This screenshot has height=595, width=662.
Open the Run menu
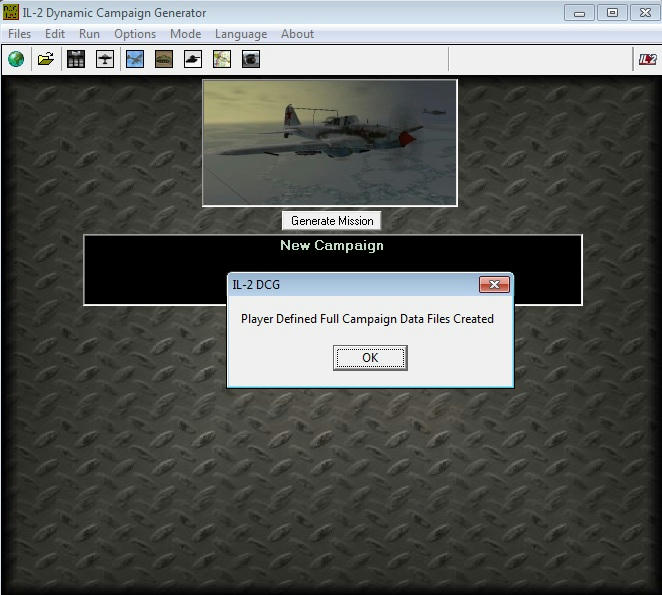tap(90, 34)
